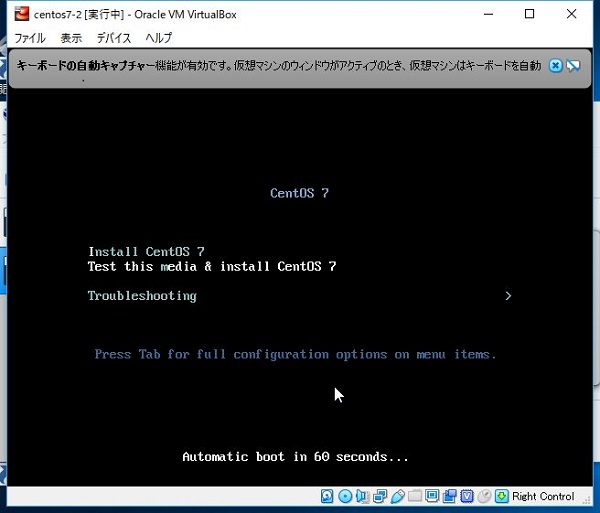This screenshot has width=600, height=513.
Task: Click the optical disk status icon
Action: (x=345, y=496)
